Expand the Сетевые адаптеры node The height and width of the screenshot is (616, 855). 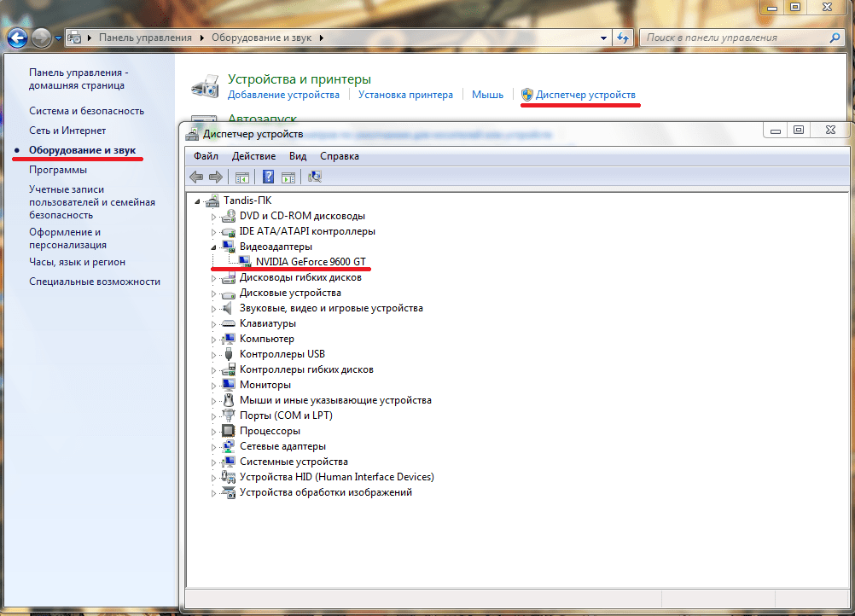(x=214, y=446)
